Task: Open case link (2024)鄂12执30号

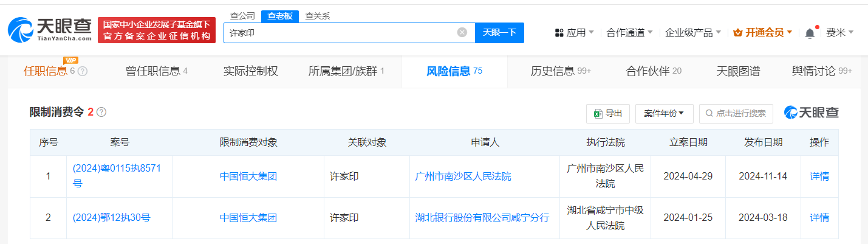Action: pyautogui.click(x=111, y=217)
